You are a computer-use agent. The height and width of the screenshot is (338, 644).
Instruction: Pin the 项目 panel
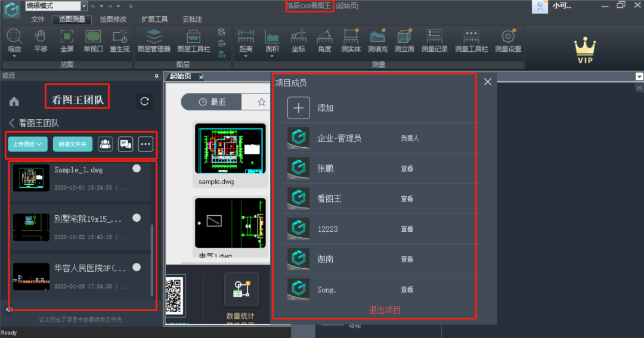pos(156,76)
